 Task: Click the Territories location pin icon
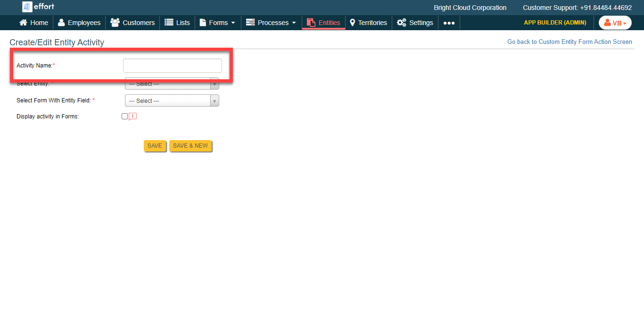point(352,22)
